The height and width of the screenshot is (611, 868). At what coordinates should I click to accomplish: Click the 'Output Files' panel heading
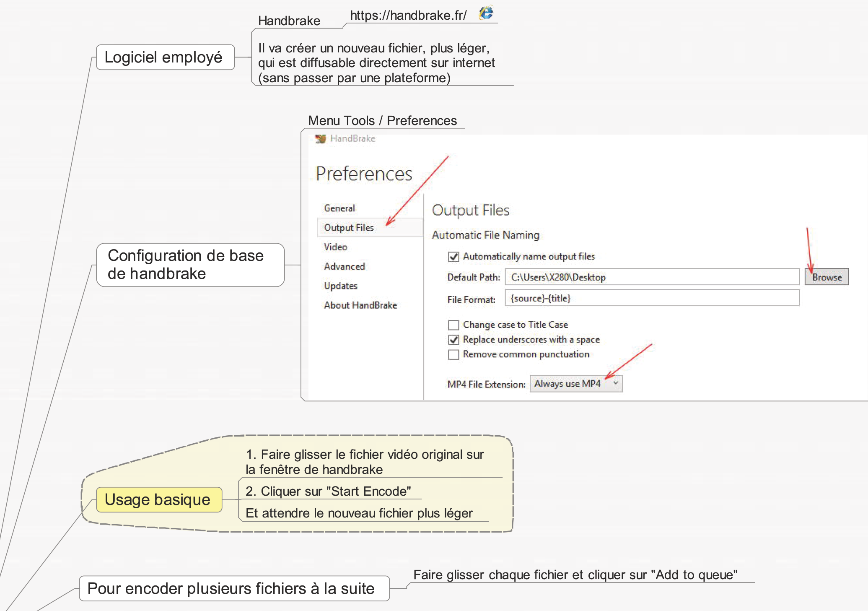click(471, 210)
